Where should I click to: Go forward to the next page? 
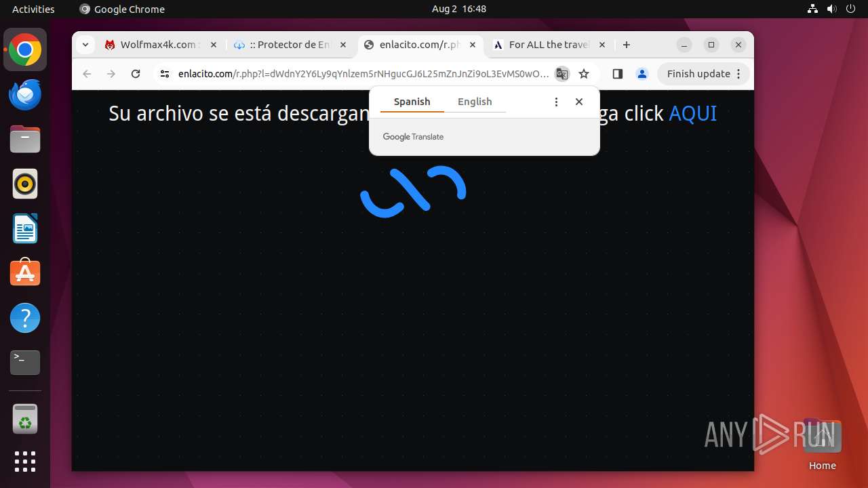pyautogui.click(x=111, y=74)
